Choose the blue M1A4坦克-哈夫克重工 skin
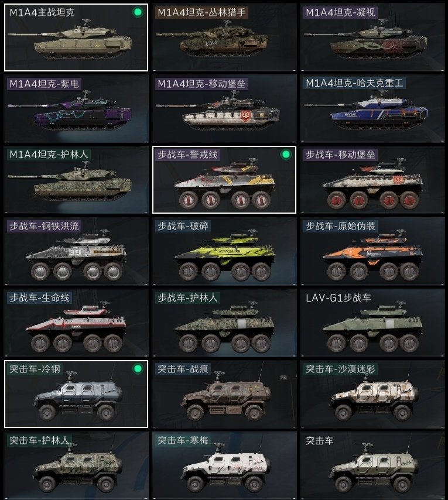448x500 pixels. tap(372, 108)
